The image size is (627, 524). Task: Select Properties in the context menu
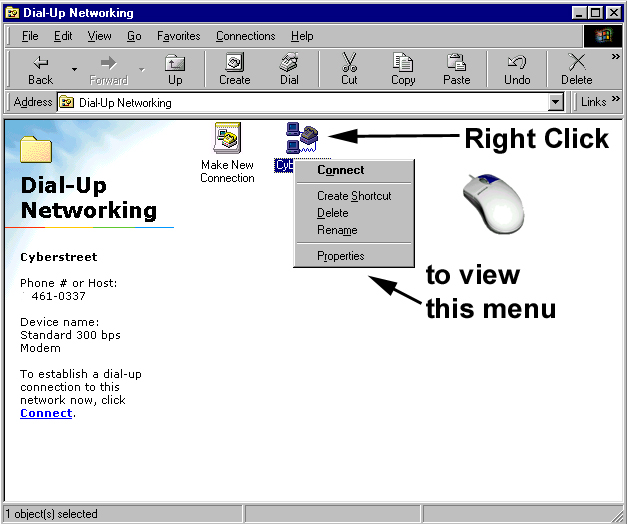point(341,256)
